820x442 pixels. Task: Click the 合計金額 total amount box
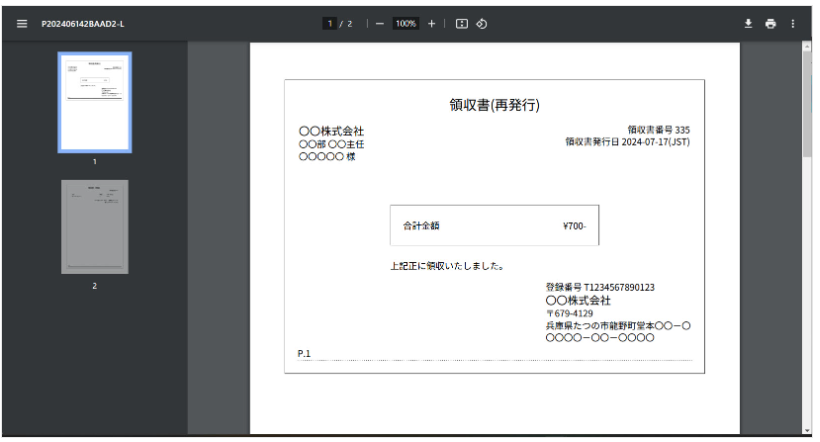click(x=494, y=225)
